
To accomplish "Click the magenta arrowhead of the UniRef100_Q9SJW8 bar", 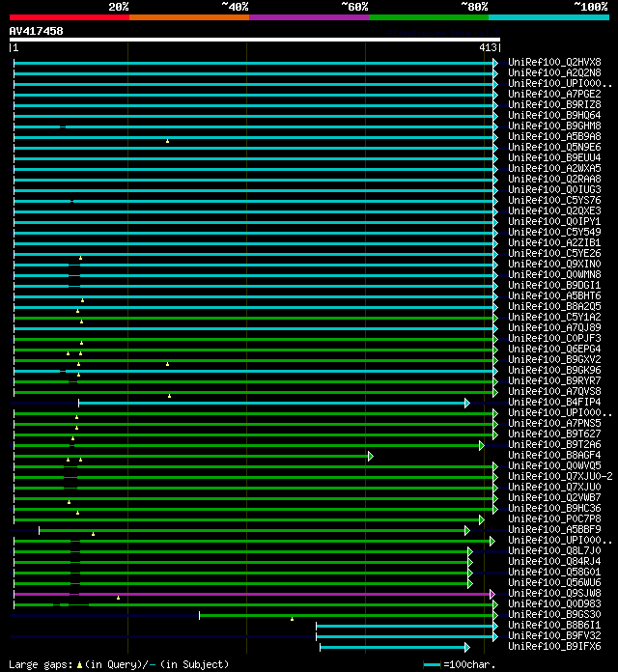I will 492,595.
